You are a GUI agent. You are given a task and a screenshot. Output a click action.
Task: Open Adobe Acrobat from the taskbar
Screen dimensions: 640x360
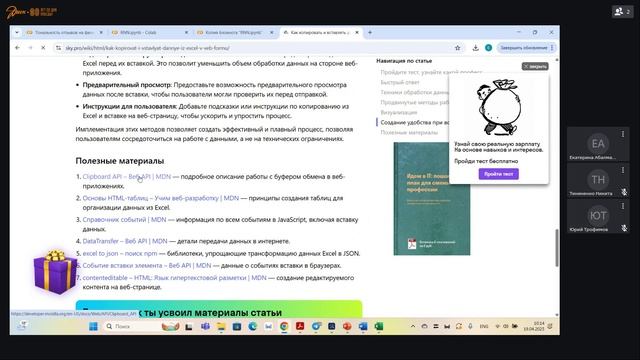[300, 326]
